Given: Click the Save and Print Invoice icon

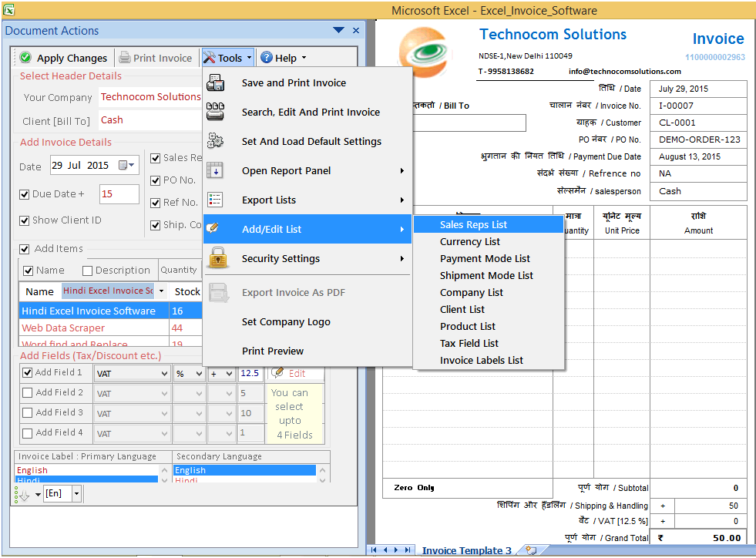Looking at the screenshot, I should tap(215, 83).
